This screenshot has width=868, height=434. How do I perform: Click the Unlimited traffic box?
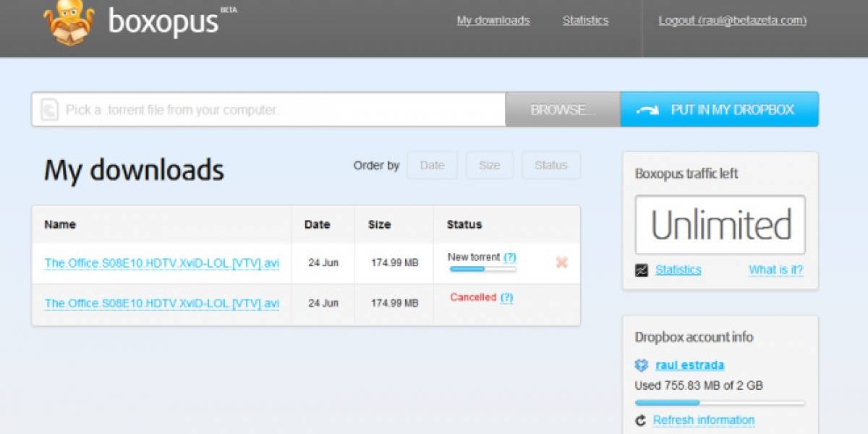720,225
